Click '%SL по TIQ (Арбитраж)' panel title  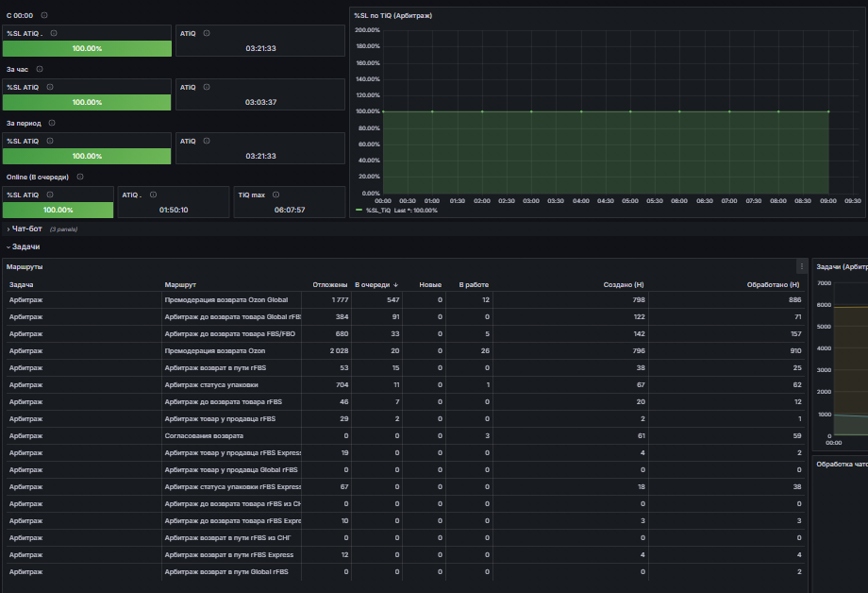click(x=393, y=15)
